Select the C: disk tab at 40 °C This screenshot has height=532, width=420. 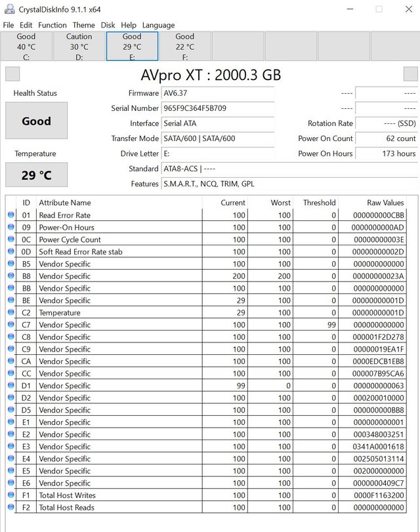click(x=26, y=47)
